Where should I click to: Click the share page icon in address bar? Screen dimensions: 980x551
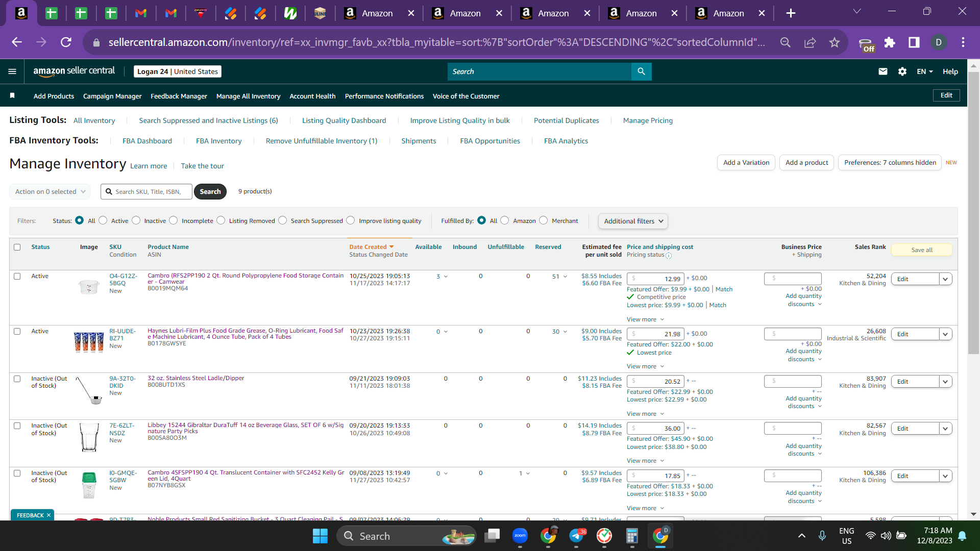810,42
